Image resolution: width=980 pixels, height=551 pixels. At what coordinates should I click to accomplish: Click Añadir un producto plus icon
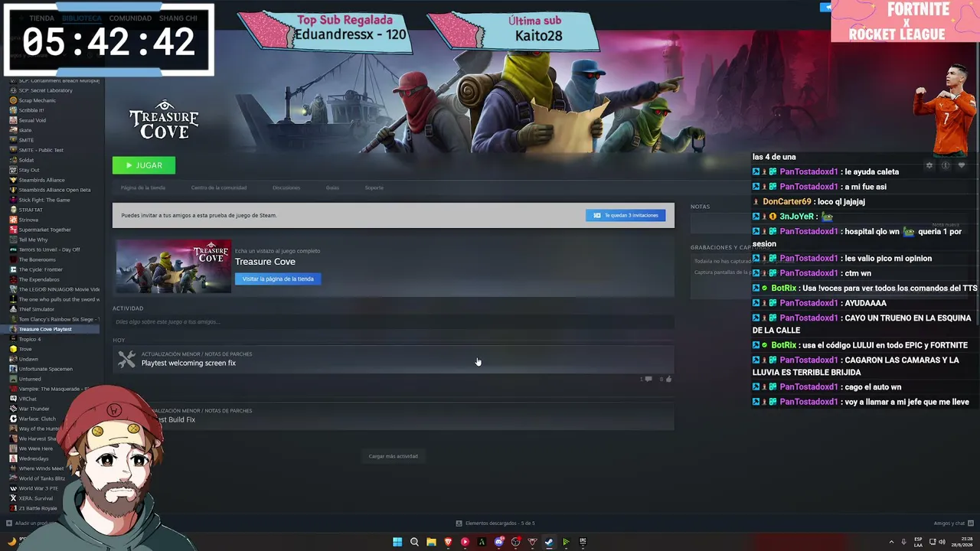(9, 523)
